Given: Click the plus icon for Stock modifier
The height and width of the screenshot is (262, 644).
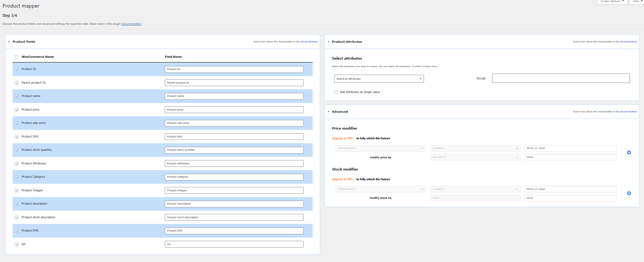Looking at the screenshot, I should [629, 193].
